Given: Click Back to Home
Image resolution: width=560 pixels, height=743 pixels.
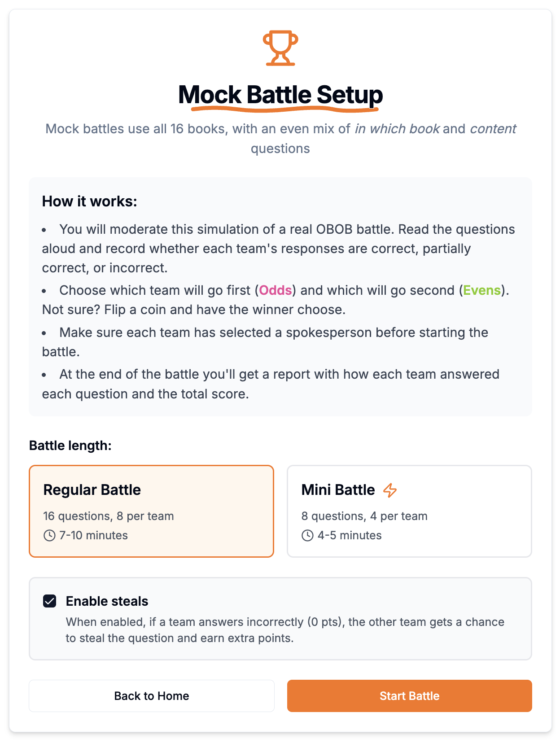Looking at the screenshot, I should tap(151, 696).
